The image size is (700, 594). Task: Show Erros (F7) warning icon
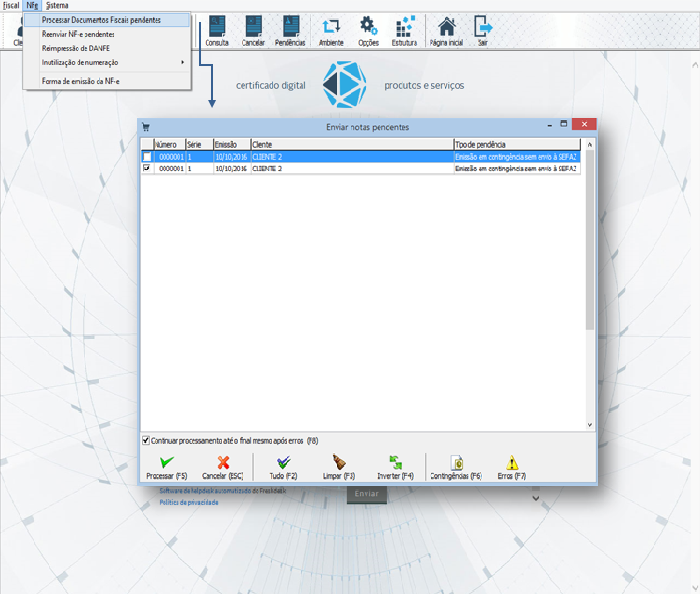512,468
